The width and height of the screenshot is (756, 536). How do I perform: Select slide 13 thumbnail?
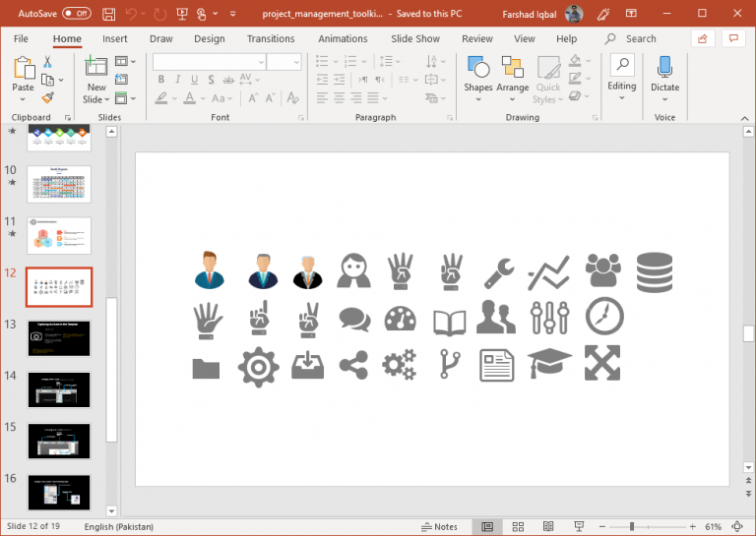59,338
